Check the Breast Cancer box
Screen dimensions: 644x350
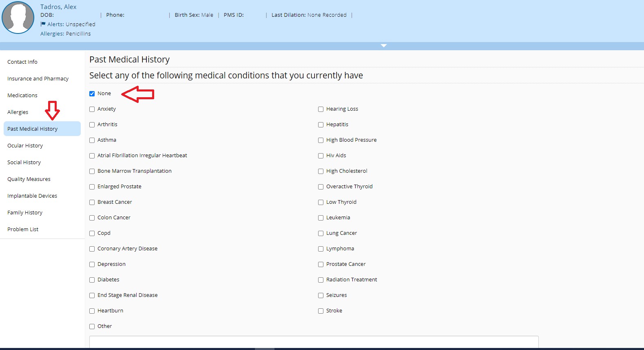point(92,202)
